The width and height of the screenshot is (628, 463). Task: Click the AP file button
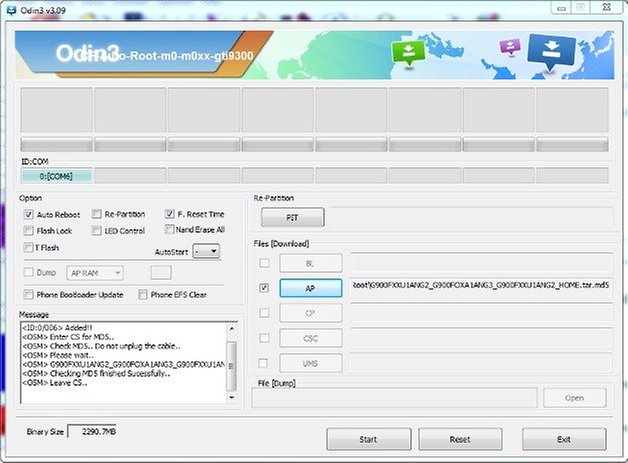pos(311,288)
